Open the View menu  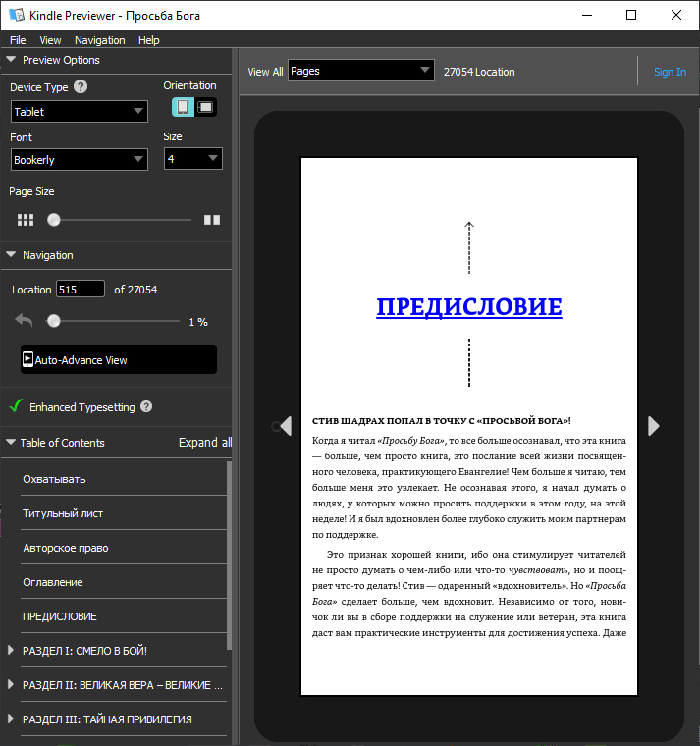[x=50, y=40]
